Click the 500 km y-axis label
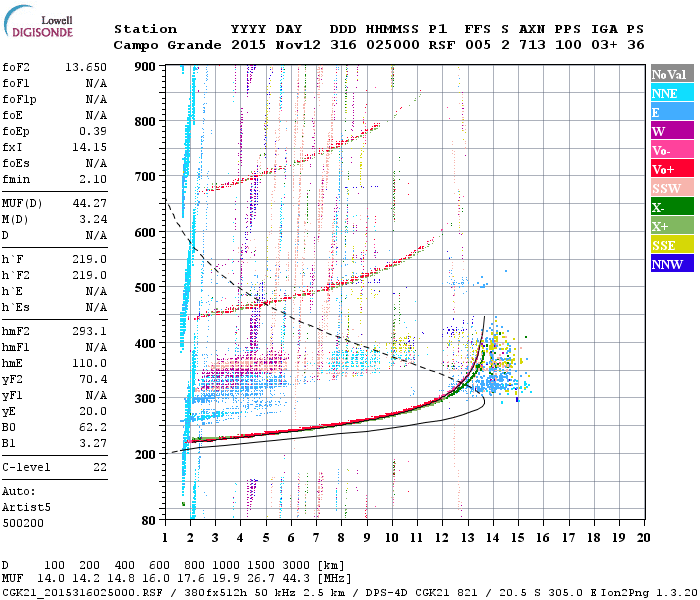 coord(145,288)
